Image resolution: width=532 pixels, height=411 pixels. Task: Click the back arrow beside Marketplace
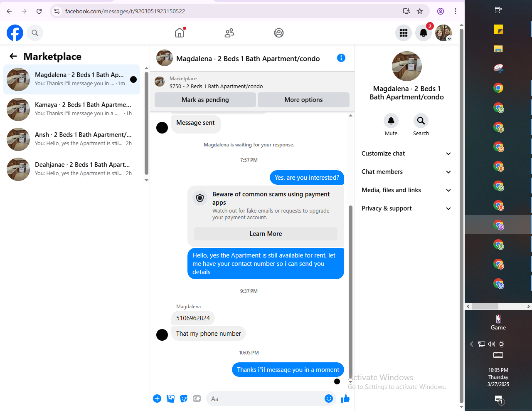(13, 56)
